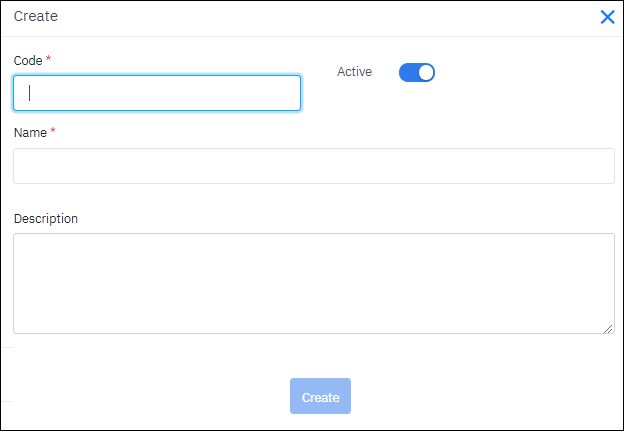Click the Description label
Image resolution: width=624 pixels, height=431 pixels.
coord(46,219)
